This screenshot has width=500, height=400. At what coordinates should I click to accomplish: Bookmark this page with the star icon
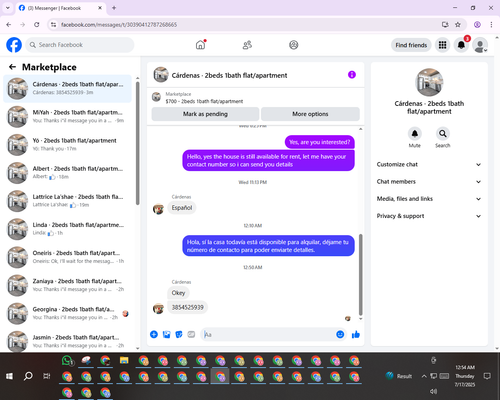pos(458,25)
